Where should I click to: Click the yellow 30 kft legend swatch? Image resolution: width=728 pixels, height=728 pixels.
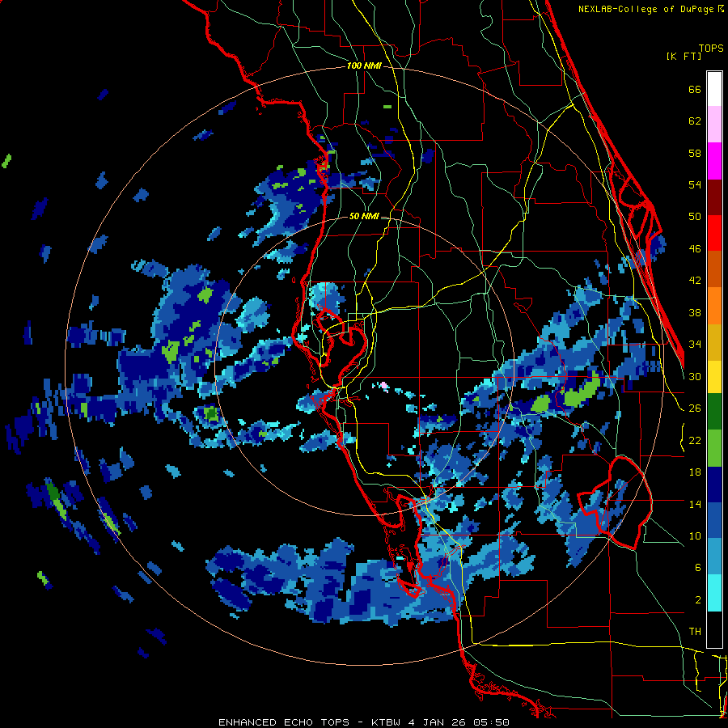click(714, 377)
